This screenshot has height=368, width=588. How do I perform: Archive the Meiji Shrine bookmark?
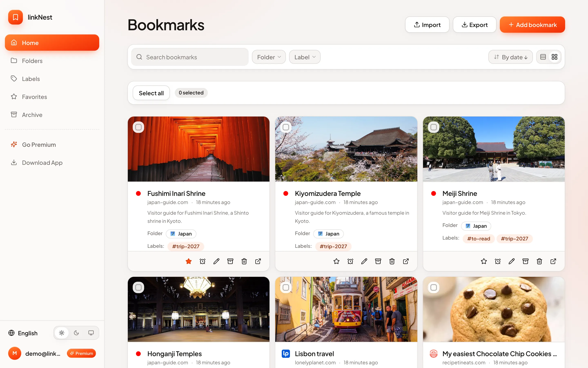[x=525, y=261]
